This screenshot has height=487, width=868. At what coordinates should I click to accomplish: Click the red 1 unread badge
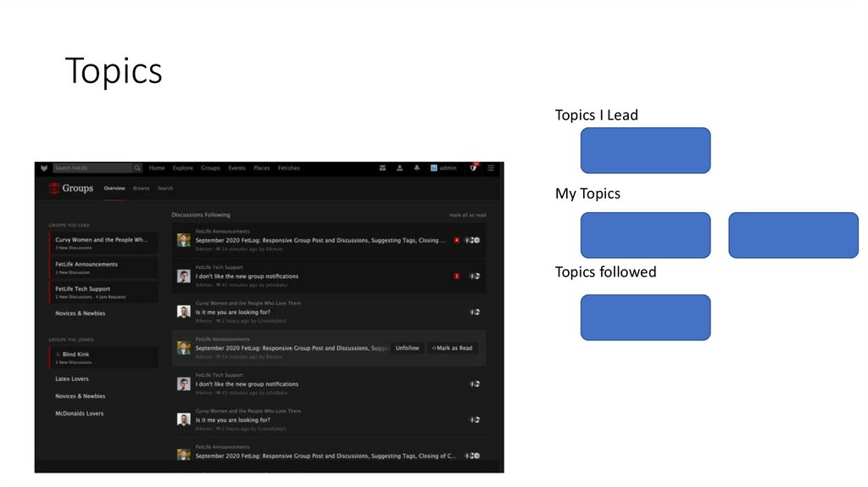(x=457, y=276)
